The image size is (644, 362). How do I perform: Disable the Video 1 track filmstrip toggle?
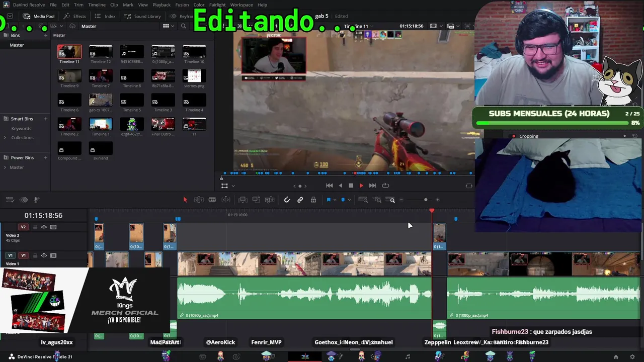[53, 255]
